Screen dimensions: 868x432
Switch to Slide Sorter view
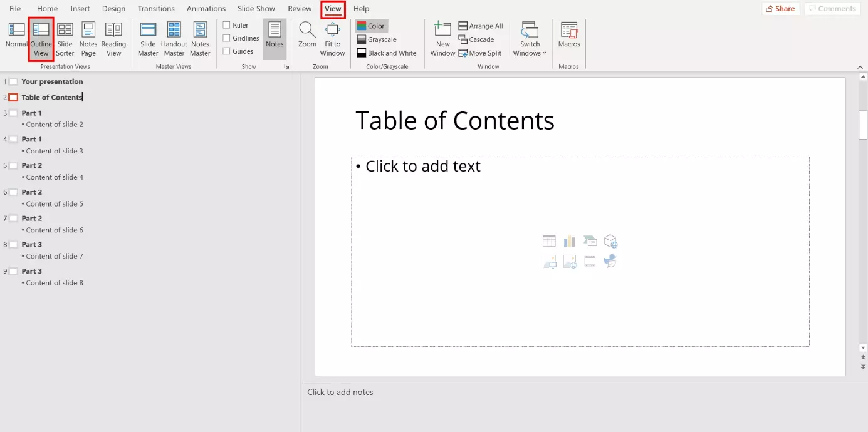[65, 39]
